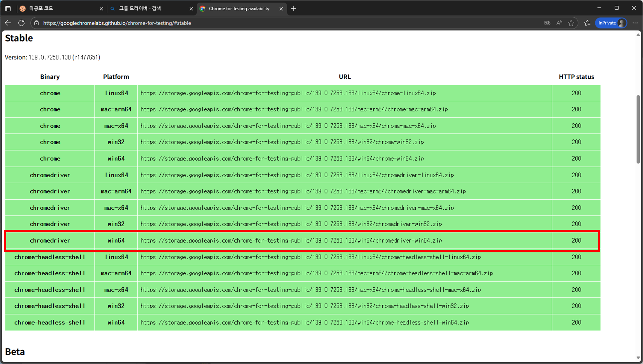Click the chromedriver linux64 zip URL

297,175
